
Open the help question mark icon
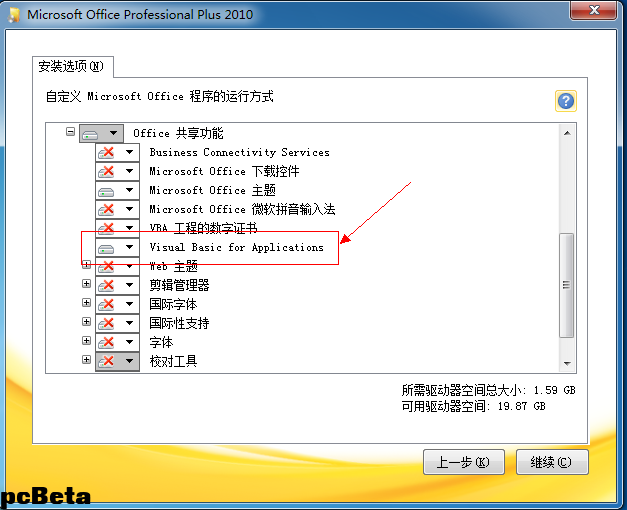click(x=565, y=101)
